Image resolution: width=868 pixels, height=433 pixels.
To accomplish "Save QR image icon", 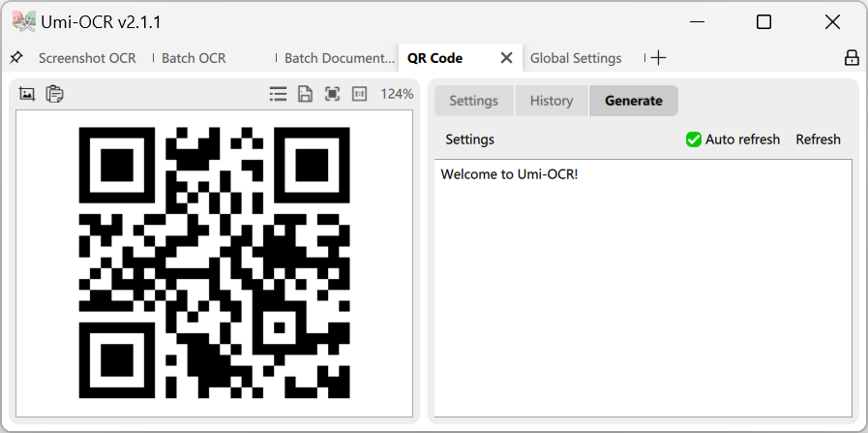I will pos(305,94).
